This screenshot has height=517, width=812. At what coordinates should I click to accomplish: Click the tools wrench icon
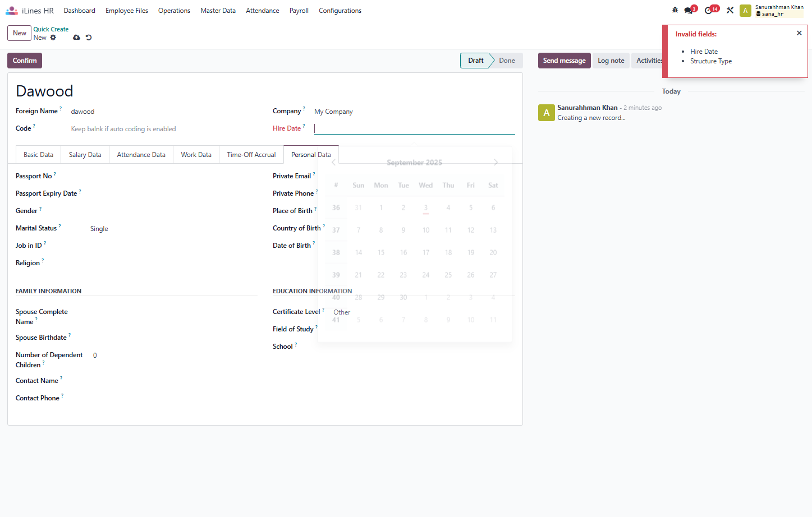pyautogui.click(x=730, y=10)
